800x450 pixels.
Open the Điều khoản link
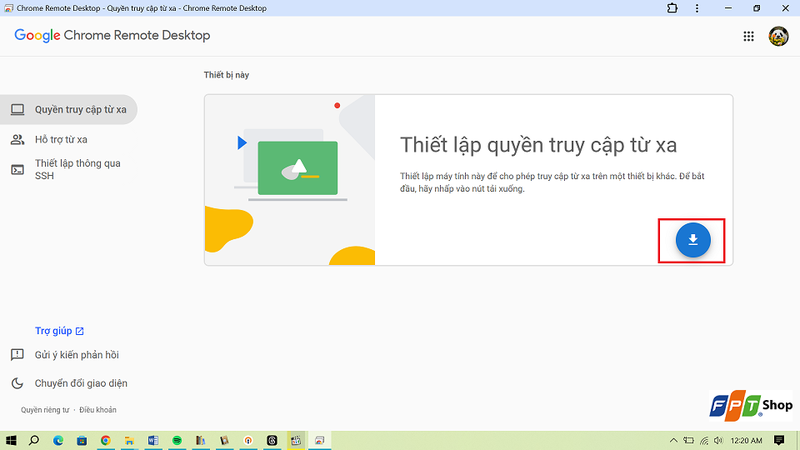[98, 410]
